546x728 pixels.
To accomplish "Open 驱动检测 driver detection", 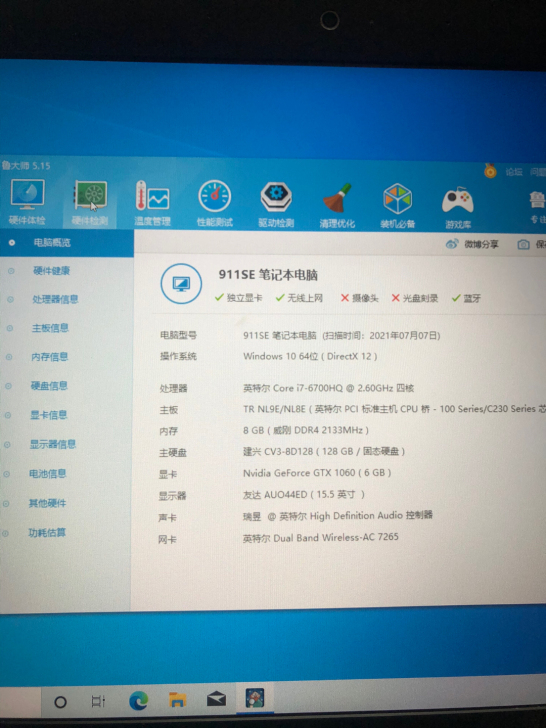I will coord(276,204).
